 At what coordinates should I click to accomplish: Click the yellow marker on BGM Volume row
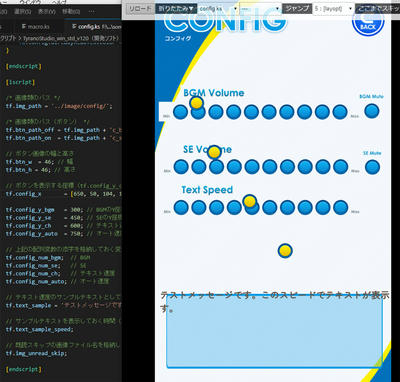click(x=197, y=103)
